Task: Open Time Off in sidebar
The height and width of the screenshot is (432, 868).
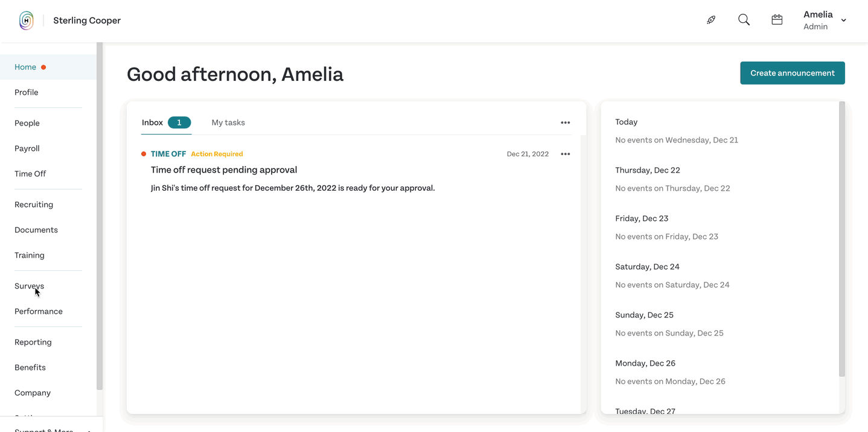Action: pyautogui.click(x=30, y=174)
